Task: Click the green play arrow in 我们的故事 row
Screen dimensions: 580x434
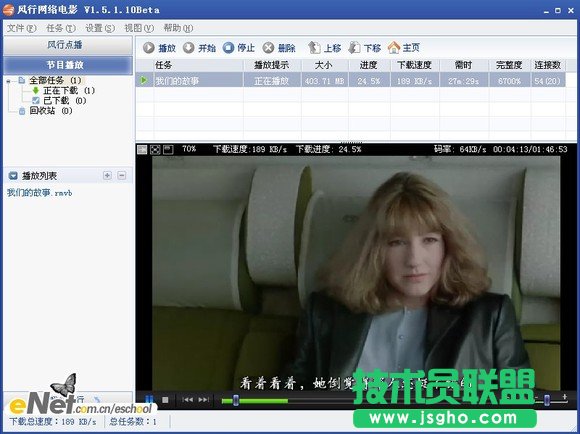Action: click(x=144, y=80)
